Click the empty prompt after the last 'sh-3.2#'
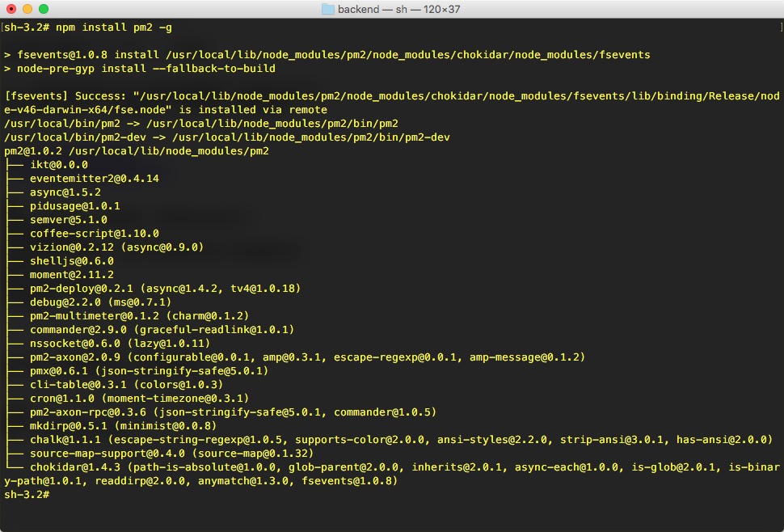This screenshot has width=784, height=532. coord(56,495)
